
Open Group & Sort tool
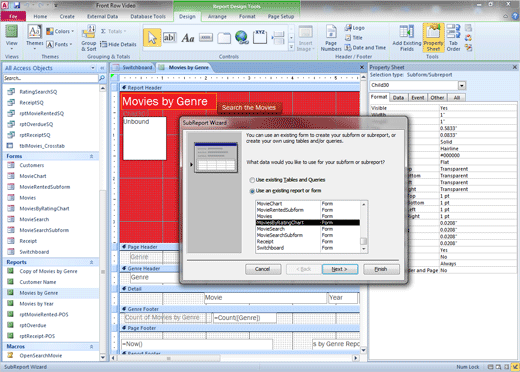pos(89,38)
